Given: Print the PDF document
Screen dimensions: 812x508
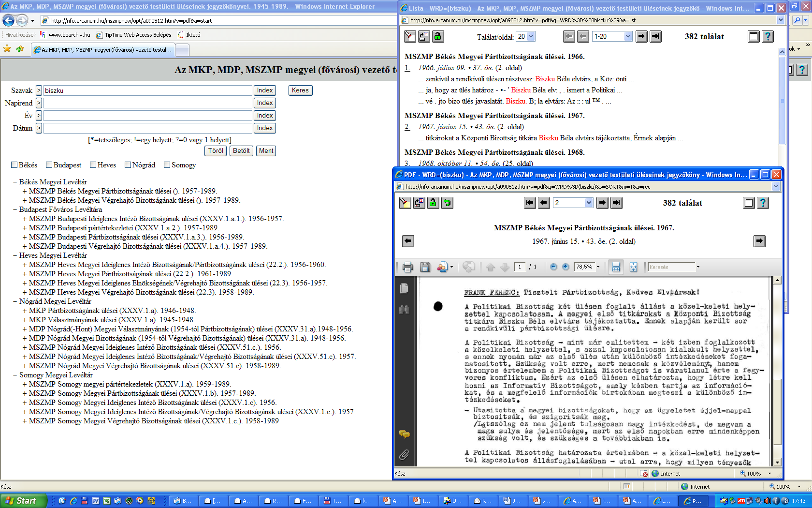Looking at the screenshot, I should [x=407, y=267].
